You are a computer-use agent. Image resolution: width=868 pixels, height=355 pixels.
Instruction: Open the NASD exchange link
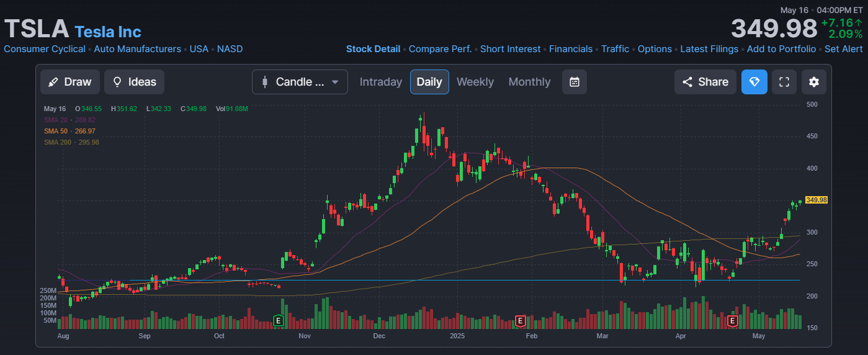pyautogui.click(x=230, y=49)
